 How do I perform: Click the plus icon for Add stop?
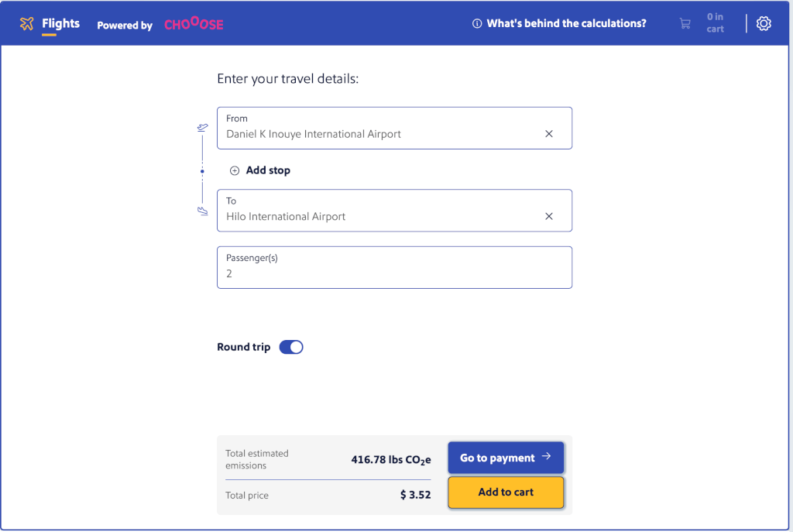pos(234,170)
